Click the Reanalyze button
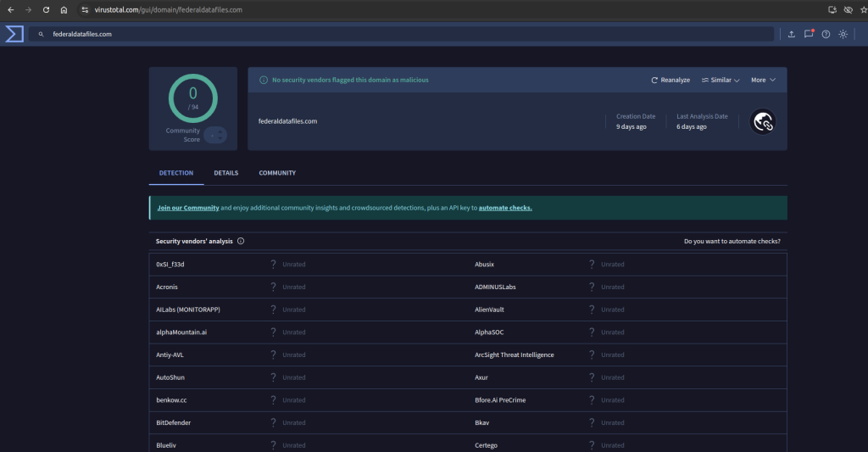The image size is (868, 452). [670, 81]
